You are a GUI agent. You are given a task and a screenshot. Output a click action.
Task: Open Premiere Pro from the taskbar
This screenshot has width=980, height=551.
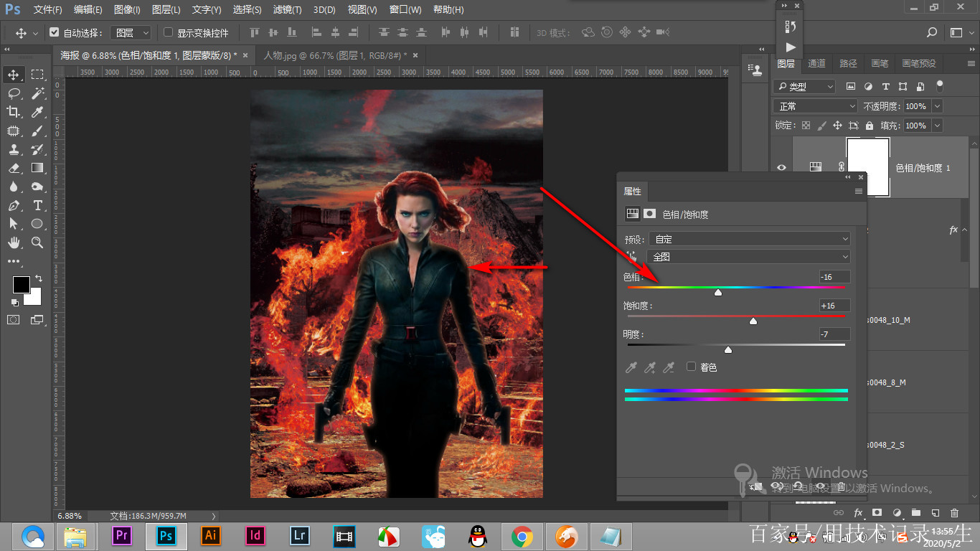click(122, 536)
